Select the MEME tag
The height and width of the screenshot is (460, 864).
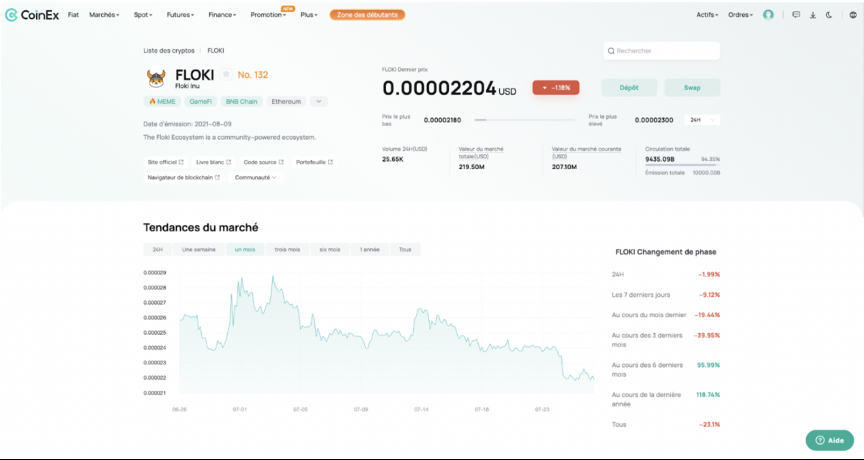(x=162, y=101)
